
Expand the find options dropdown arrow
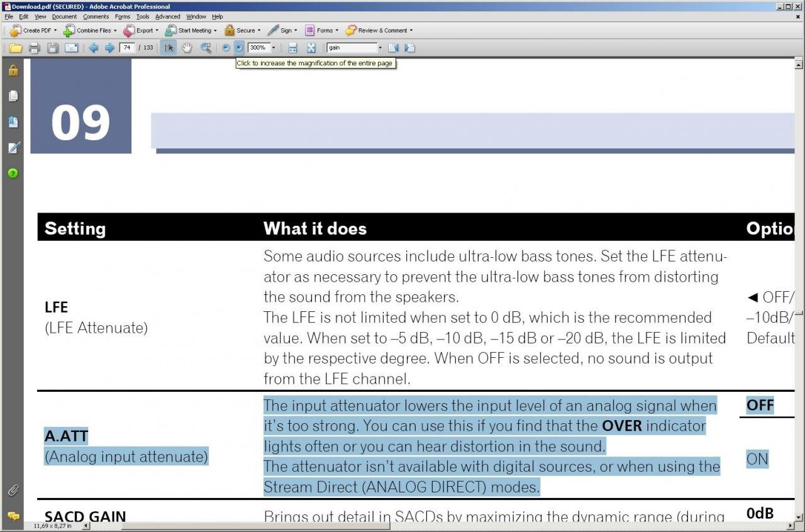[380, 48]
